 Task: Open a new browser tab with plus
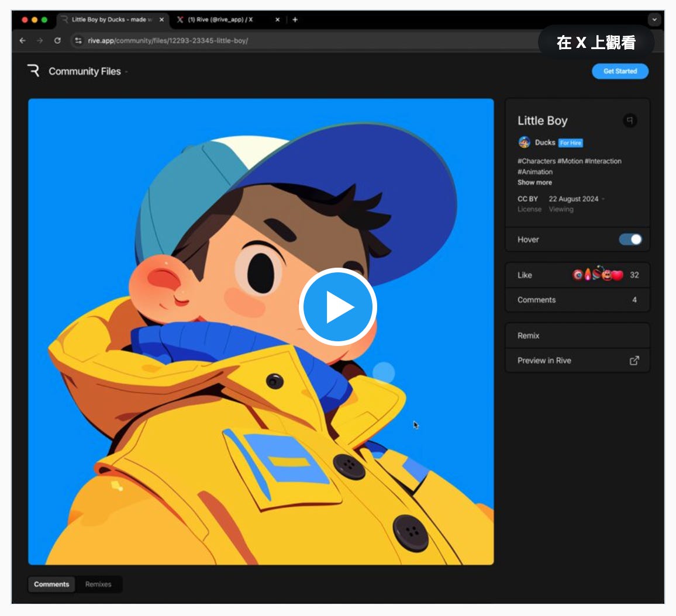[295, 20]
